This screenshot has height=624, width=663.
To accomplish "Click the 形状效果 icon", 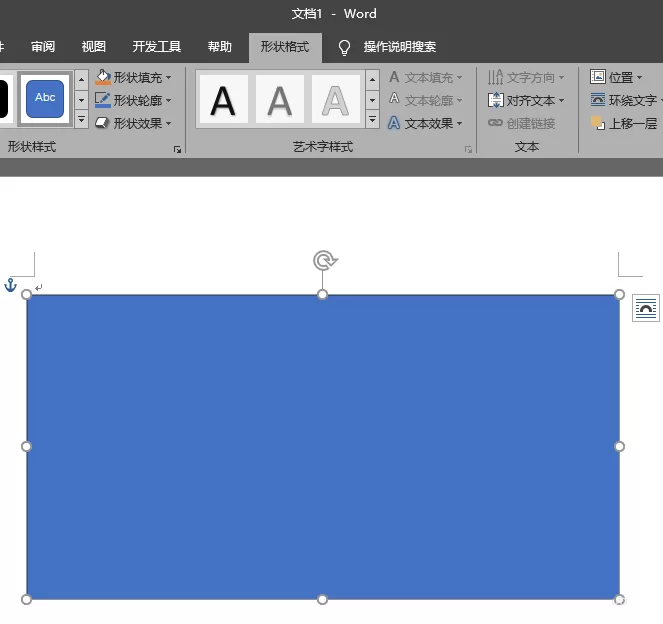I will click(102, 123).
